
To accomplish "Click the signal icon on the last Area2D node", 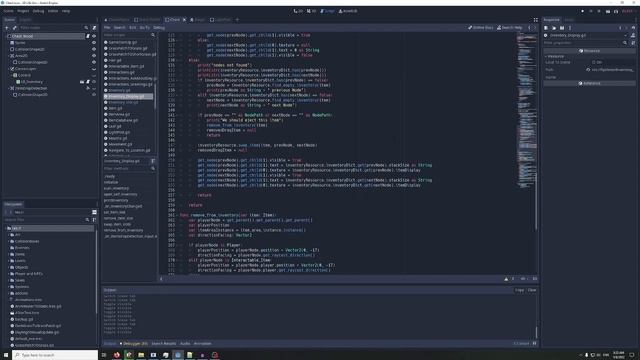I will pyautogui.click(x=88, y=88).
